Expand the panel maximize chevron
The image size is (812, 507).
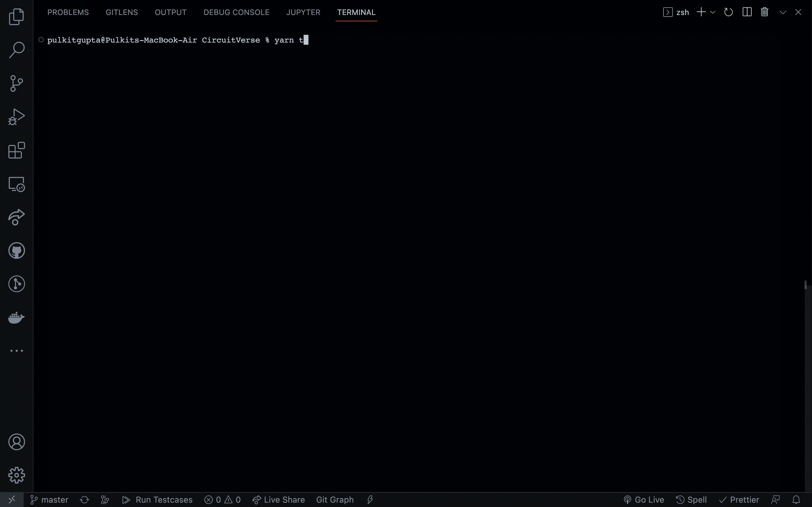[782, 12]
